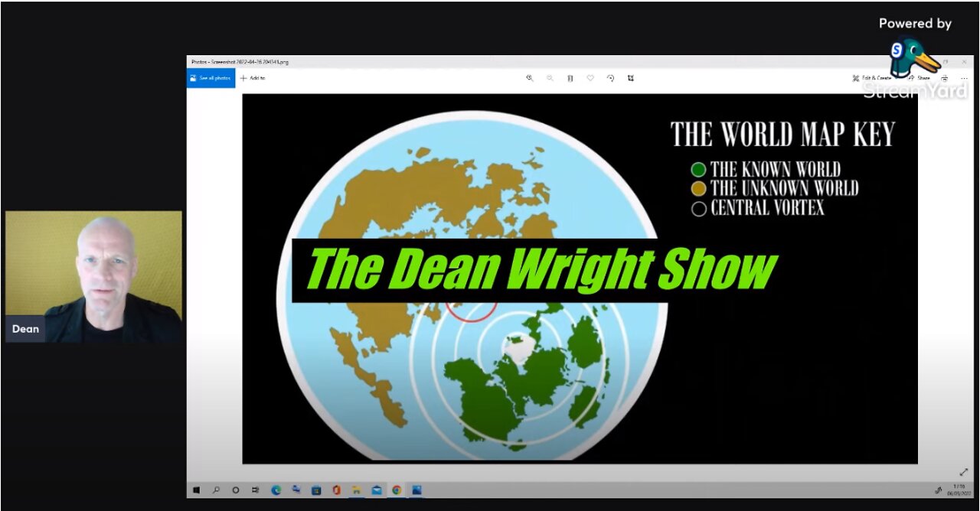Launch Microsoft Edge from the taskbar

[276, 490]
